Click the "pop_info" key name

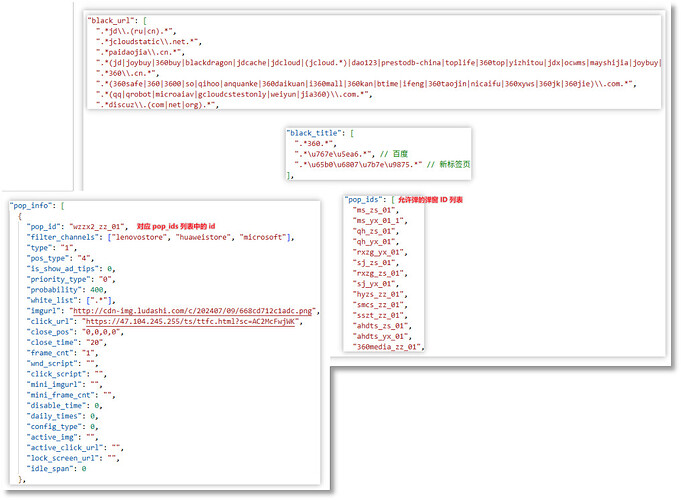(34, 205)
